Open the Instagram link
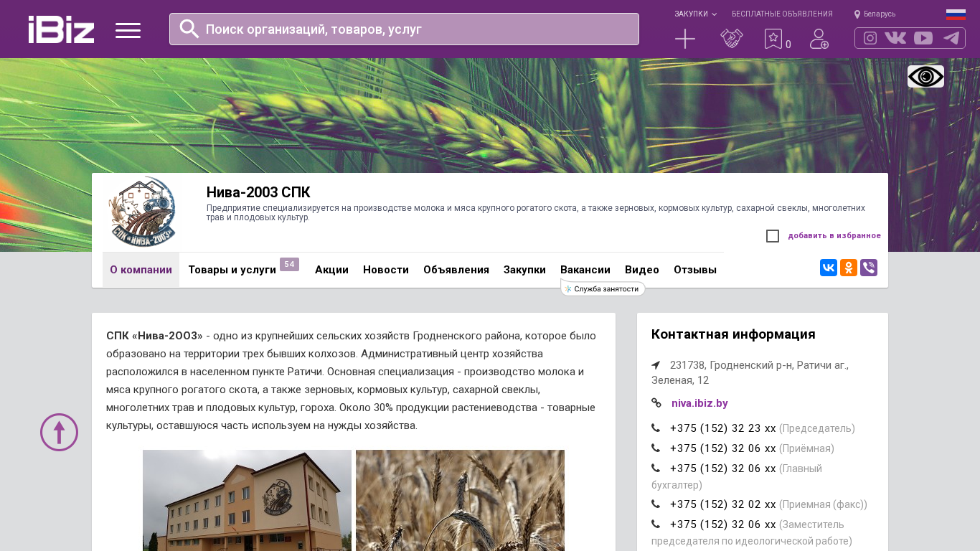Screen dimensions: 980x551 (x=870, y=38)
